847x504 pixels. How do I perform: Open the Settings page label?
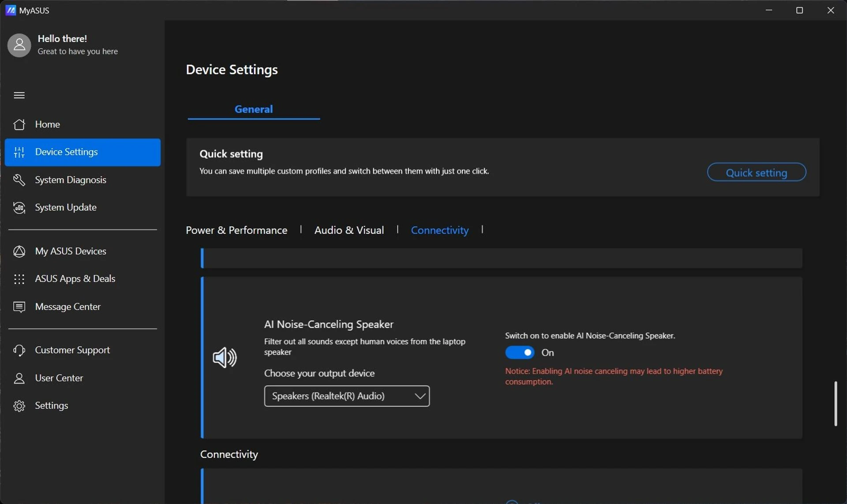click(51, 406)
